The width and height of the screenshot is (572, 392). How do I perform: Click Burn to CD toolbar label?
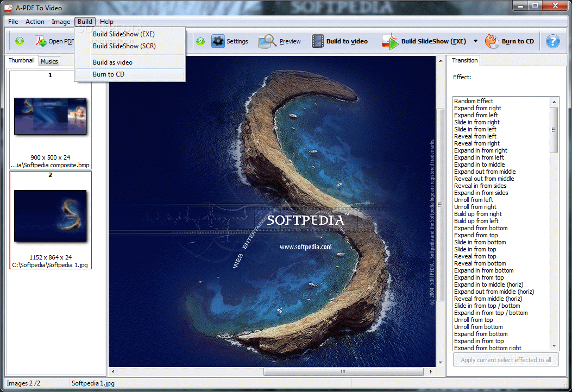(x=518, y=41)
